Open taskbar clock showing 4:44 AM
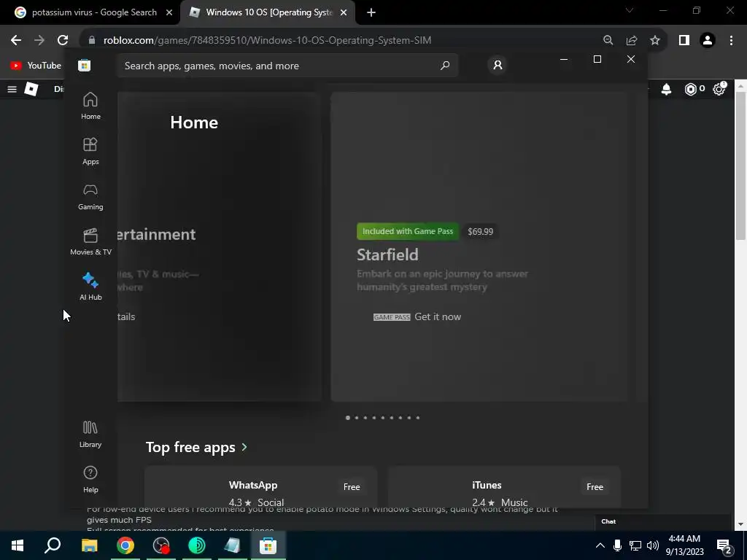 point(685,545)
